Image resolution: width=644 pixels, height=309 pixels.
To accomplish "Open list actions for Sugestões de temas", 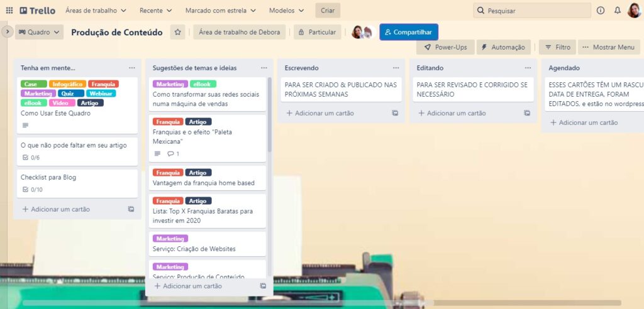I will click(264, 68).
